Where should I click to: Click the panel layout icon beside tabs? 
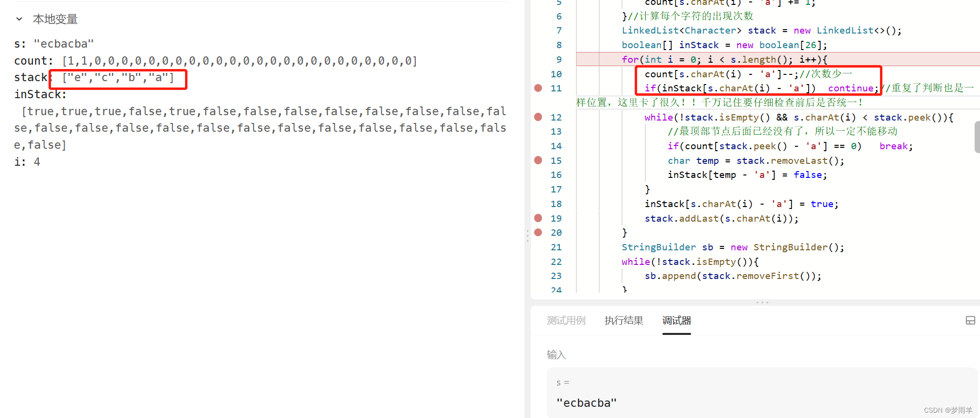pyautogui.click(x=970, y=320)
